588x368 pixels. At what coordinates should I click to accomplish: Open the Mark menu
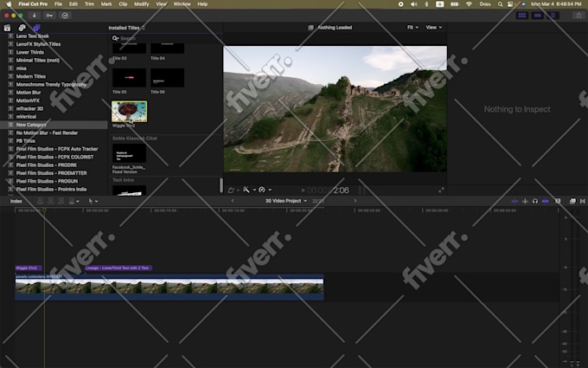coord(106,4)
